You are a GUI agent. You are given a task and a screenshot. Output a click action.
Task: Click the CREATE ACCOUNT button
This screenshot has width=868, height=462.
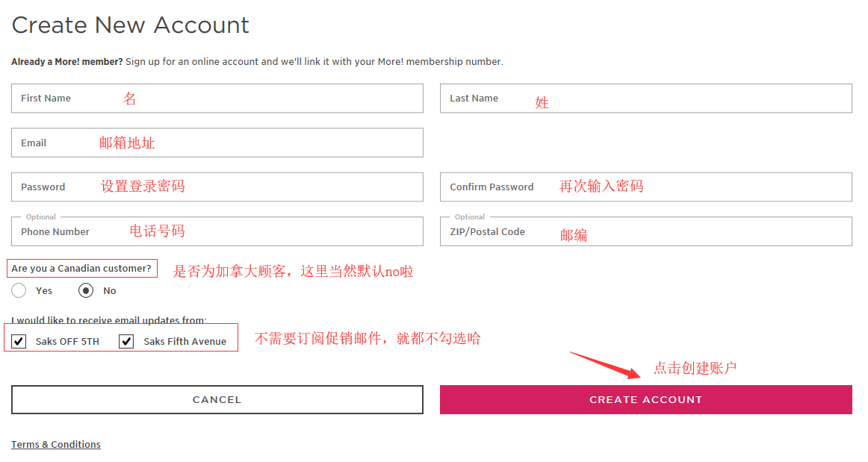point(645,399)
